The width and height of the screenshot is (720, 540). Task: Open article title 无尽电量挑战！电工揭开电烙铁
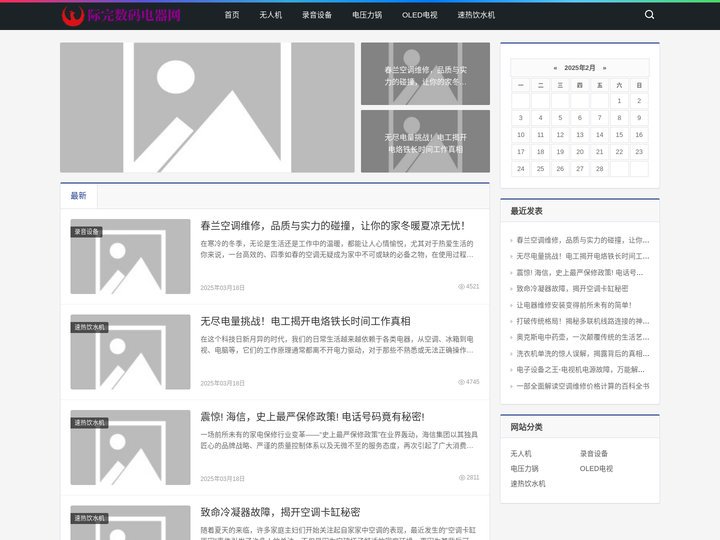[x=305, y=321]
